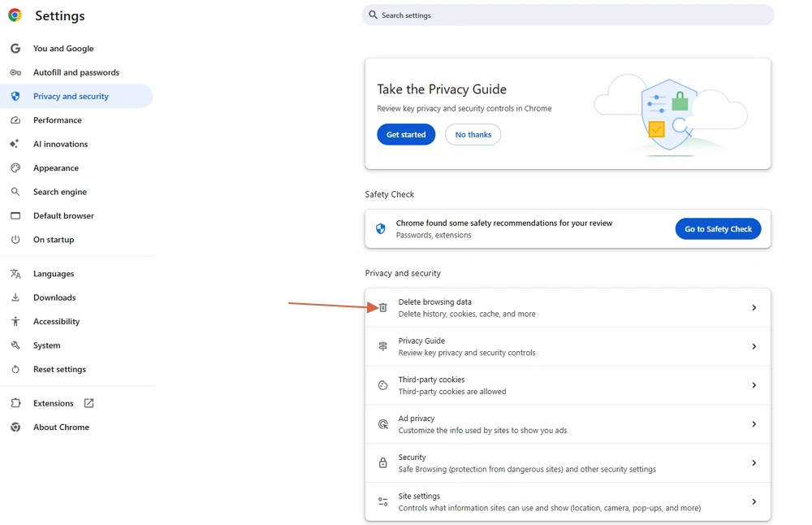
Task: Open Ad privacy via its right chevron
Action: [x=754, y=424]
